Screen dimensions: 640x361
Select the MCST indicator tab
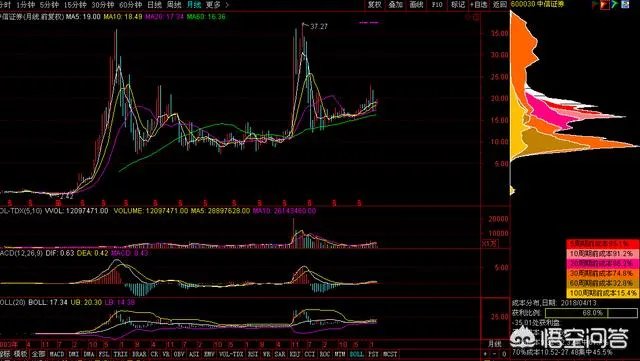(390, 354)
